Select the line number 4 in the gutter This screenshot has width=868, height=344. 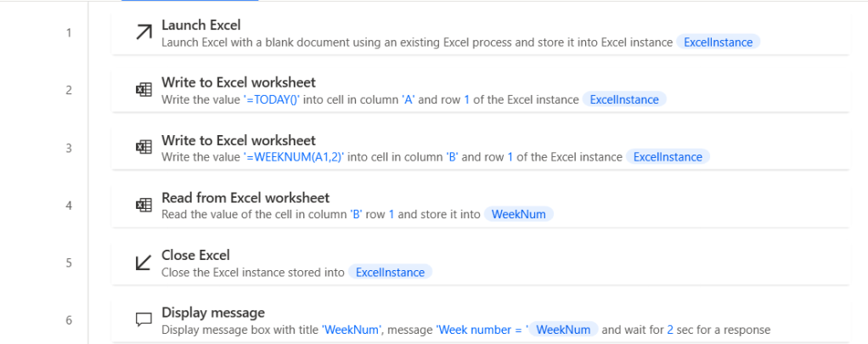click(x=69, y=206)
